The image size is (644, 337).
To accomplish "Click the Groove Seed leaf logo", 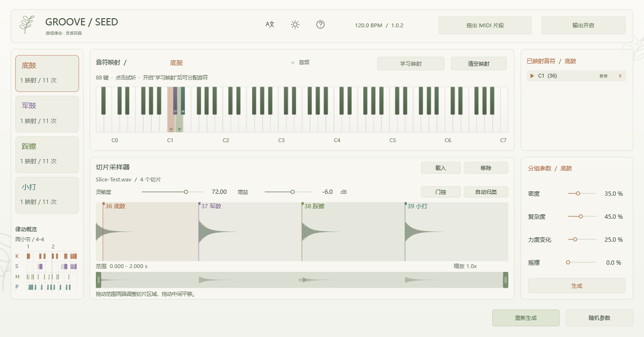I will [27, 24].
